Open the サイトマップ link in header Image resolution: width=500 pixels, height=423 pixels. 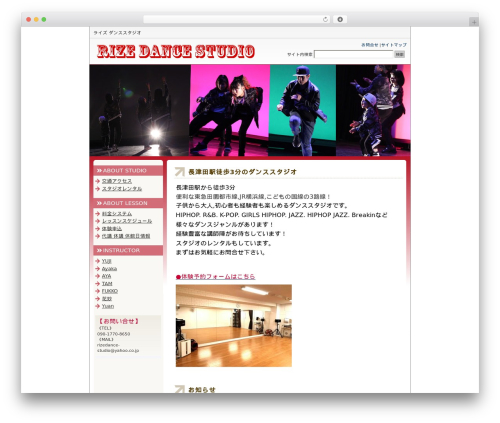click(x=394, y=45)
